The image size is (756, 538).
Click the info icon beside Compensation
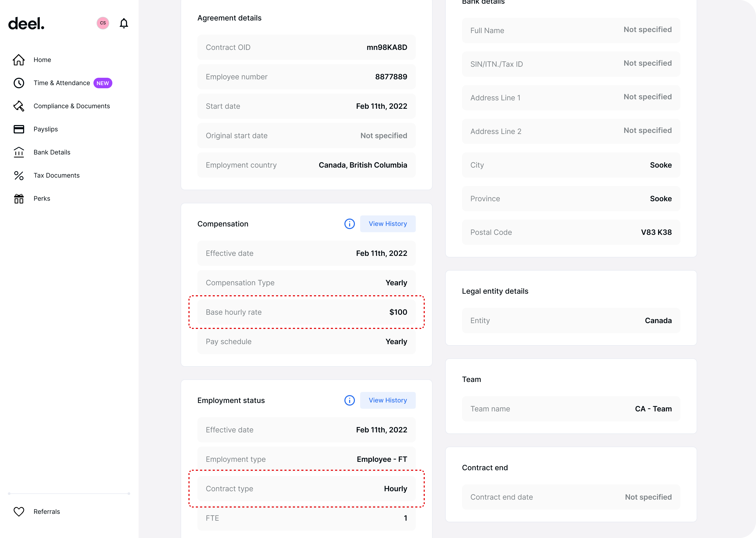click(x=350, y=224)
